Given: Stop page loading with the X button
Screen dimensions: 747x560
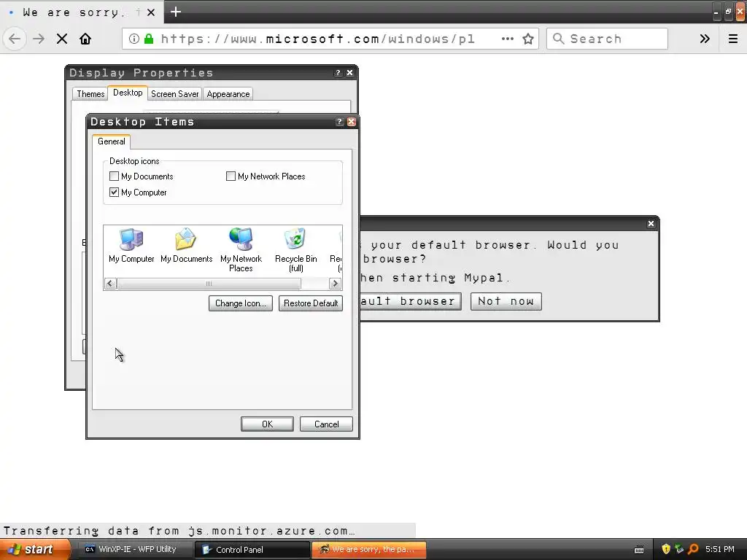Looking at the screenshot, I should coord(62,39).
